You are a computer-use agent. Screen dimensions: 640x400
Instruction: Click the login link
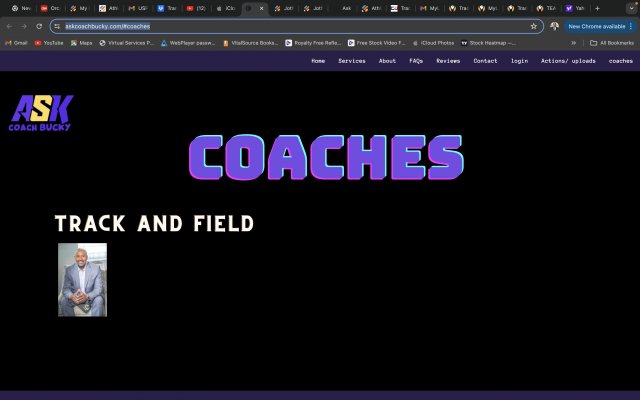[519, 61]
